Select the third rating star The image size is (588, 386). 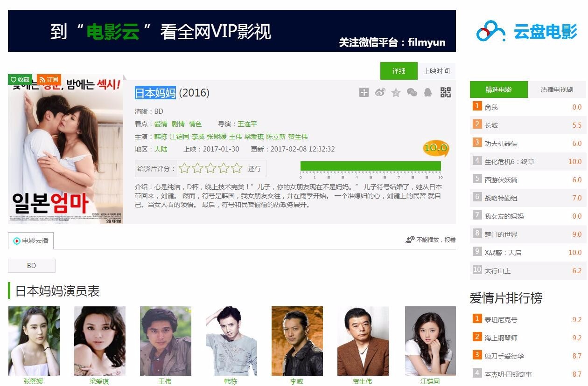pos(210,168)
